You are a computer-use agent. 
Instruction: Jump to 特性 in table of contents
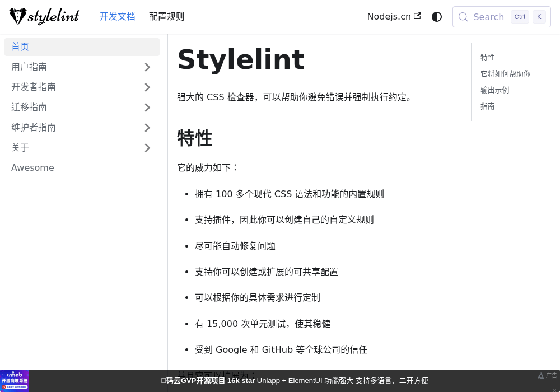pos(488,58)
